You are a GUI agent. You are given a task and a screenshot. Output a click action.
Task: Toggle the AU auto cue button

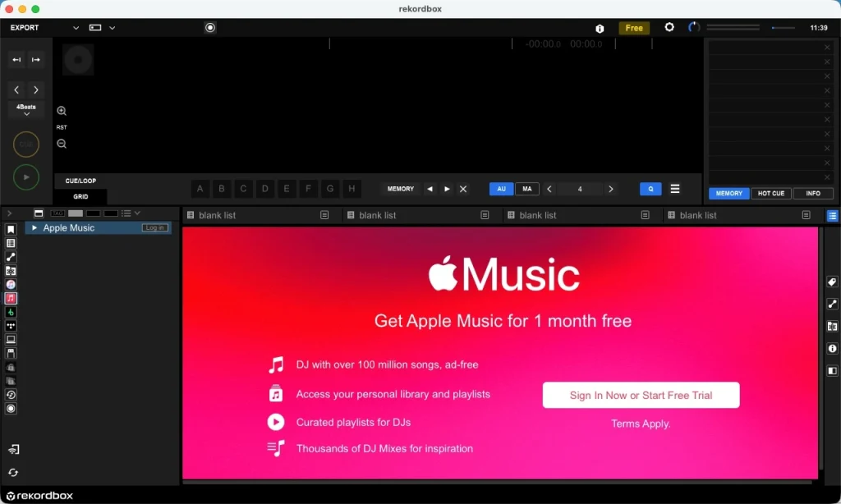pos(501,189)
